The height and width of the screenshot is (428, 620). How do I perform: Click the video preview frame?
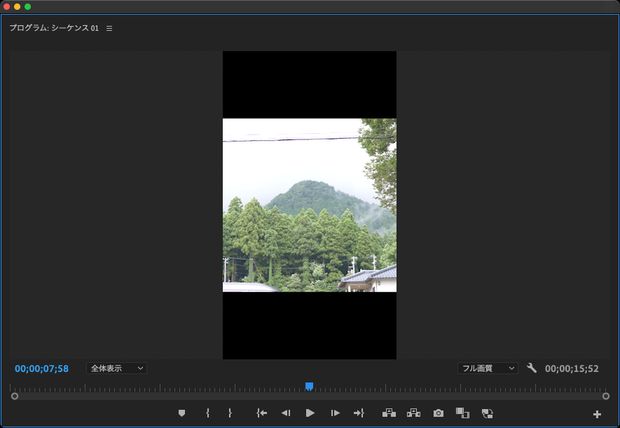(310, 205)
